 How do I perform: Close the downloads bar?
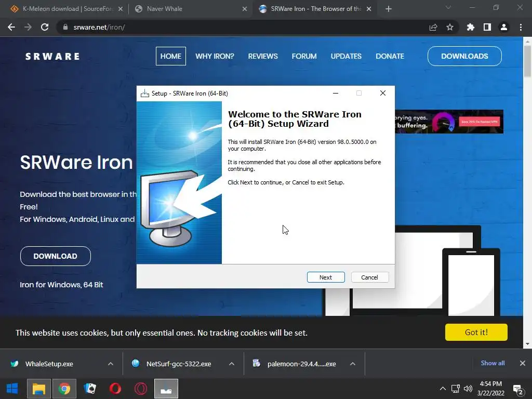[x=523, y=363]
